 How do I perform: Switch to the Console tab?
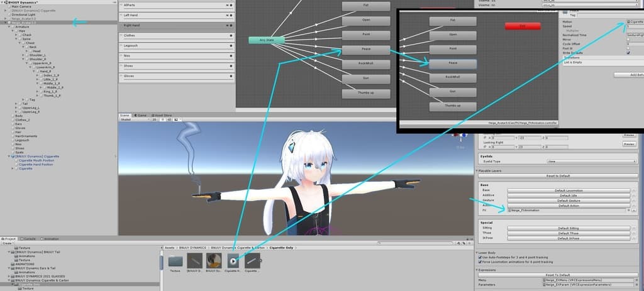pyautogui.click(x=29, y=238)
